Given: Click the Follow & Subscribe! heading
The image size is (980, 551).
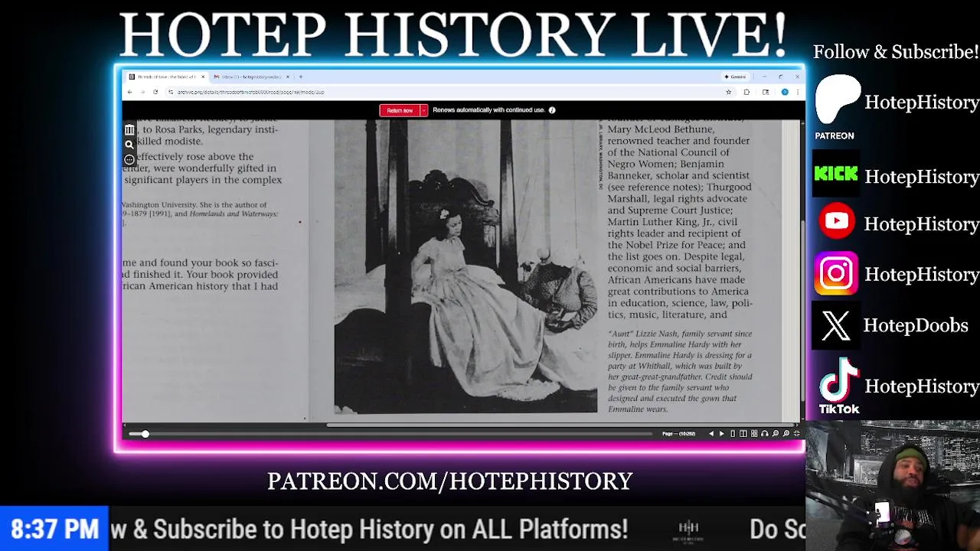Looking at the screenshot, I should click(896, 52).
